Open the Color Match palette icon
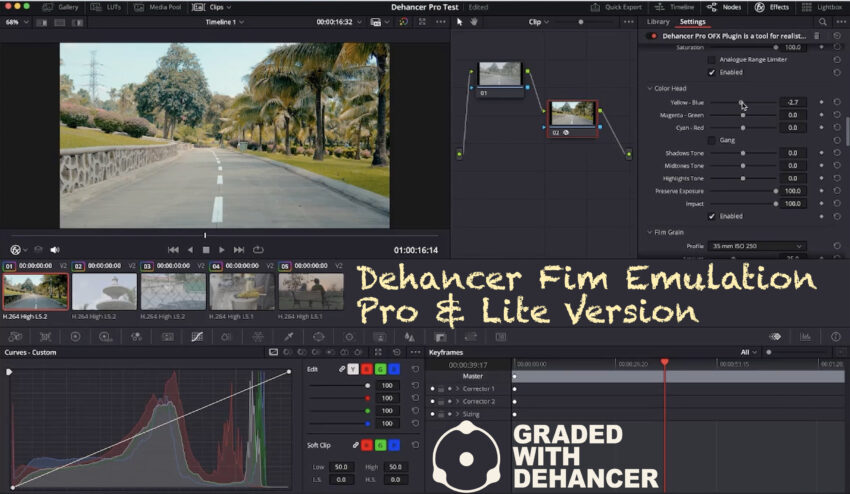The height and width of the screenshot is (494, 850). point(46,337)
